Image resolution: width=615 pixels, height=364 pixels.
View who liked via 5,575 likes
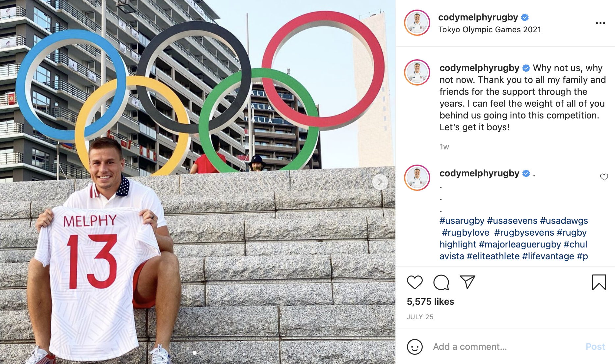click(430, 301)
